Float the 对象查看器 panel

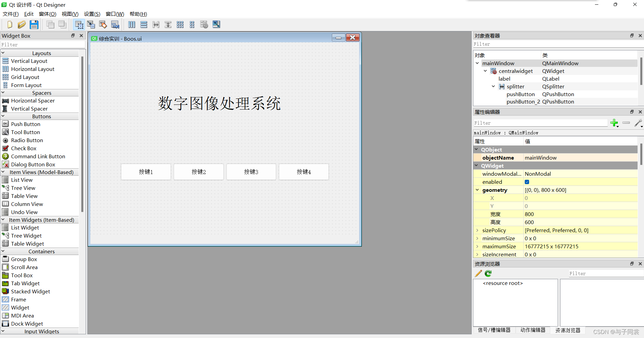click(632, 35)
